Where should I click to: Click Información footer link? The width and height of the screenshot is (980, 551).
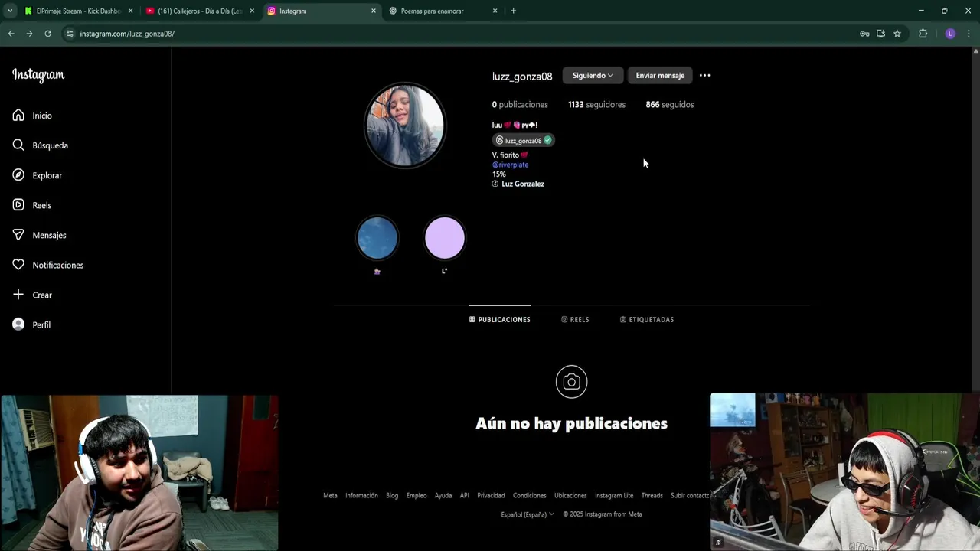coord(361,496)
